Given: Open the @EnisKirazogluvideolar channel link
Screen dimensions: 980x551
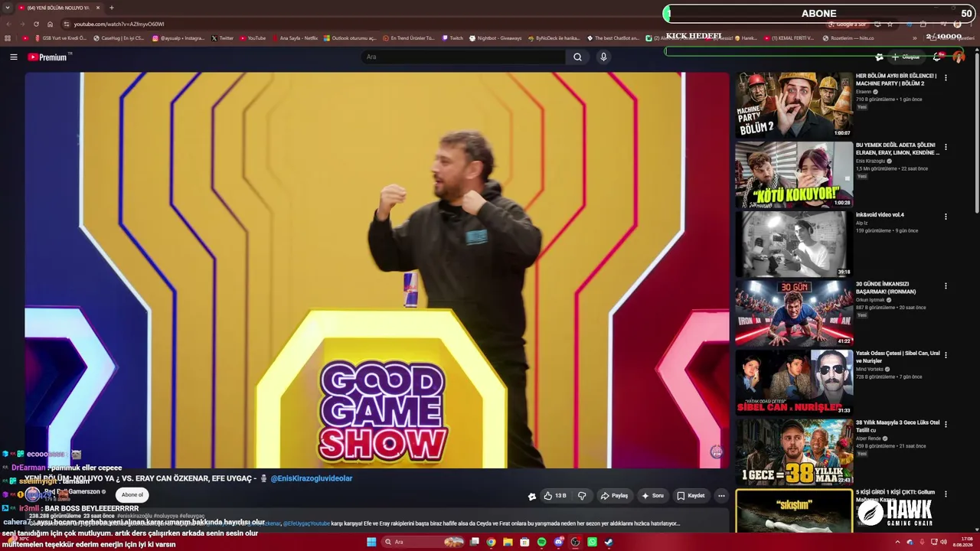Looking at the screenshot, I should click(x=311, y=479).
